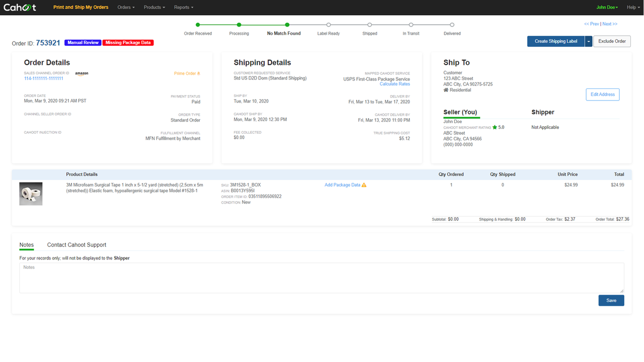Open the Reports dropdown menu
This screenshot has width=644, height=362.
click(183, 7)
